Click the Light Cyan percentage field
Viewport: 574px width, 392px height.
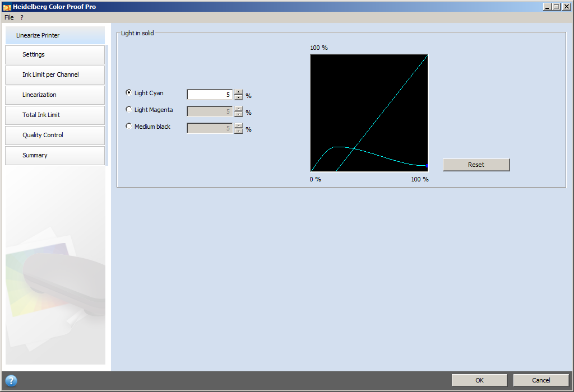pyautogui.click(x=210, y=95)
